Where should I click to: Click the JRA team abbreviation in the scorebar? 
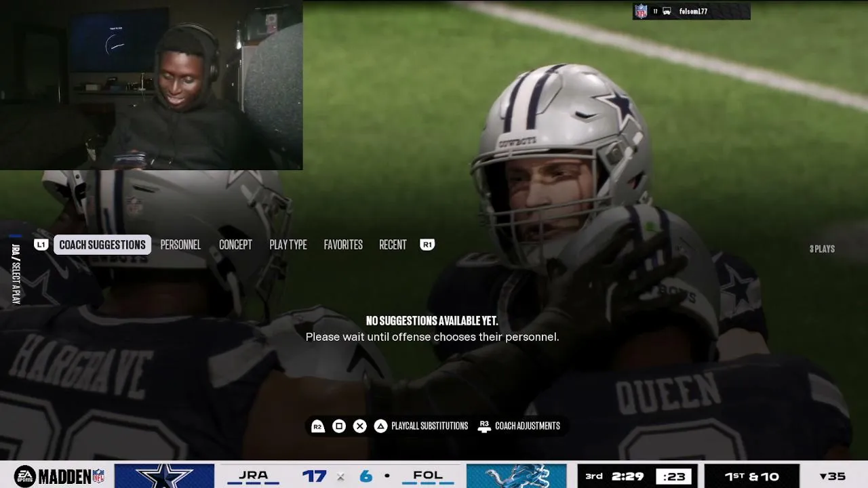click(254, 475)
